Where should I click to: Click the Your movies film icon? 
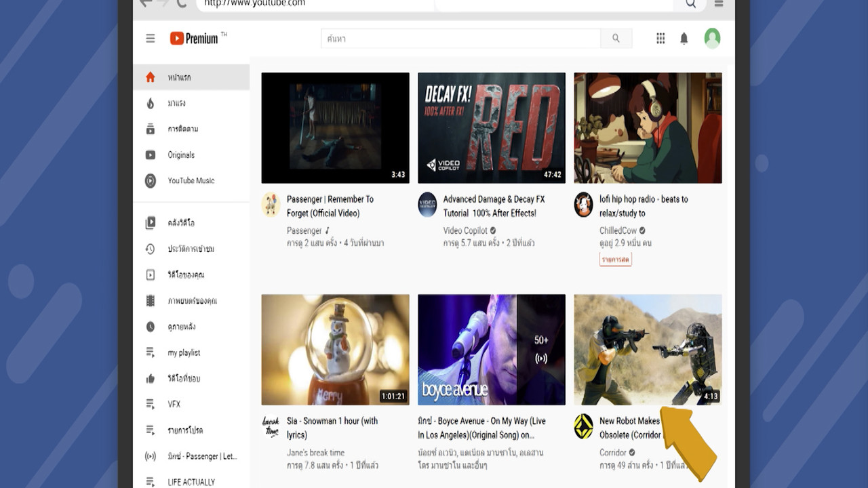pyautogui.click(x=151, y=300)
